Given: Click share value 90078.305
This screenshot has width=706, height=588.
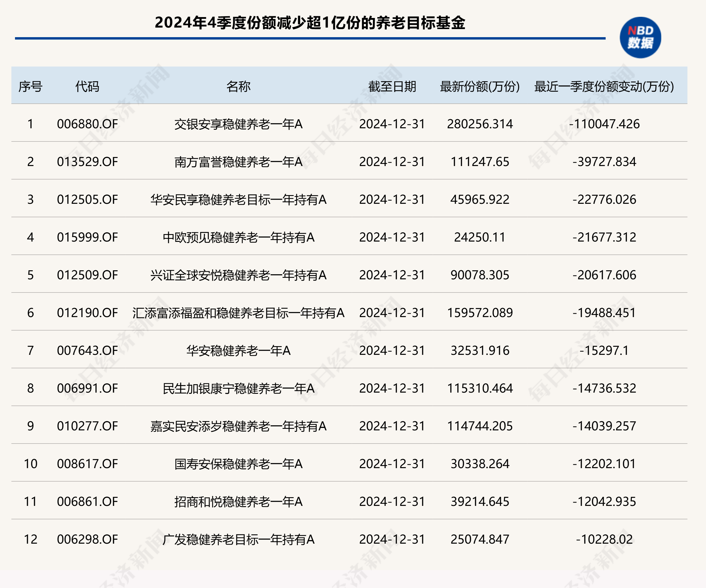Looking at the screenshot, I should (480, 275).
